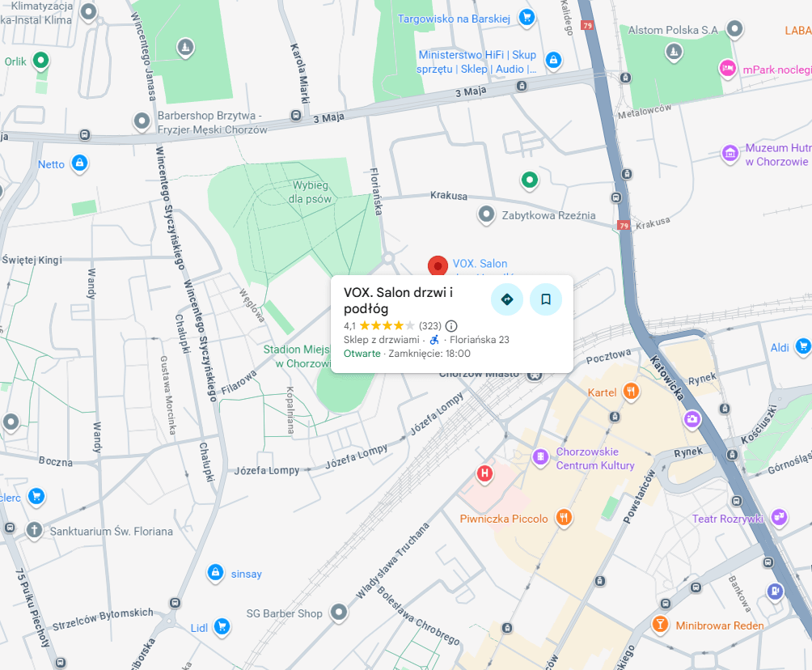Select the Piwniczka Piccolo restaurant pin
Image resolution: width=812 pixels, height=670 pixels.
coord(564,518)
